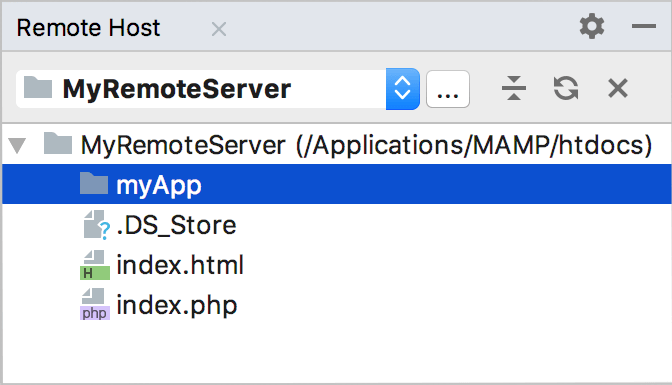Select the Remote Host tab label

click(x=88, y=28)
